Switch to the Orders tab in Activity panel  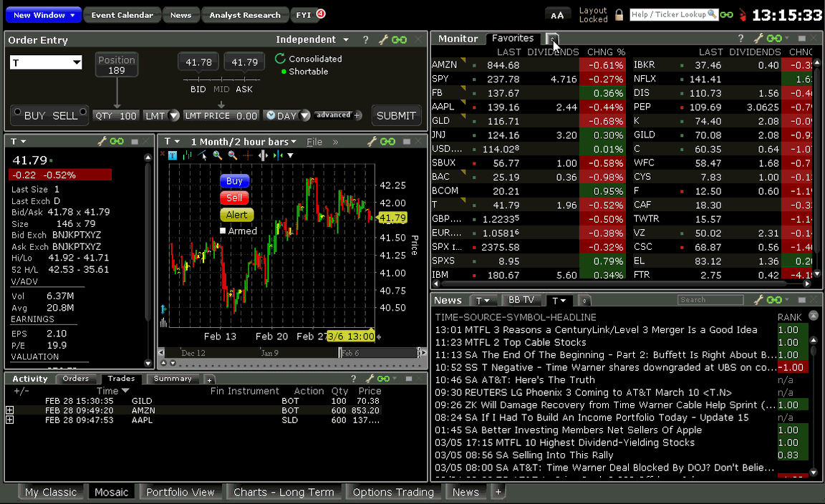tap(75, 379)
